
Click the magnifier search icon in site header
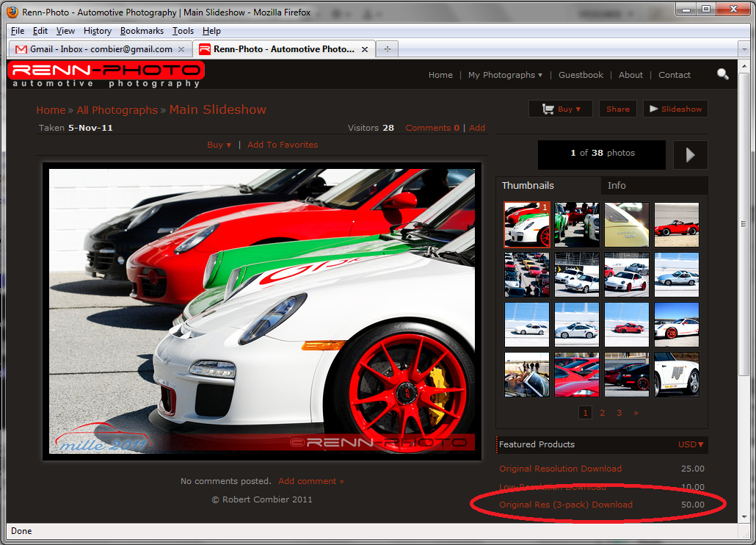[x=722, y=74]
